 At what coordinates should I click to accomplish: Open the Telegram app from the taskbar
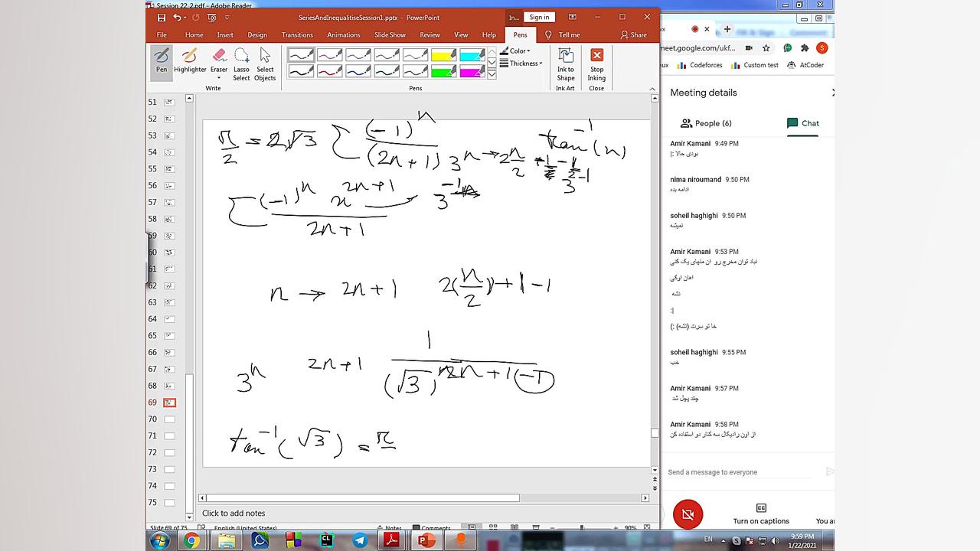(360, 540)
